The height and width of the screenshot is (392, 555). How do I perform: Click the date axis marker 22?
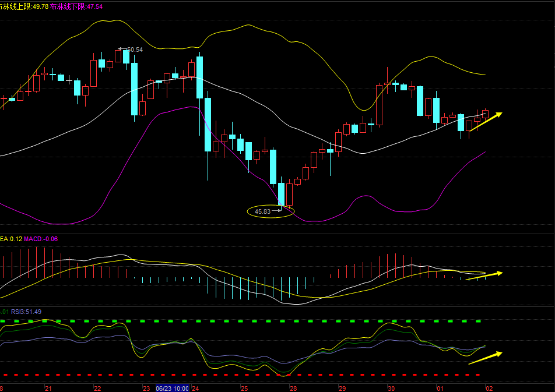pos(97,389)
